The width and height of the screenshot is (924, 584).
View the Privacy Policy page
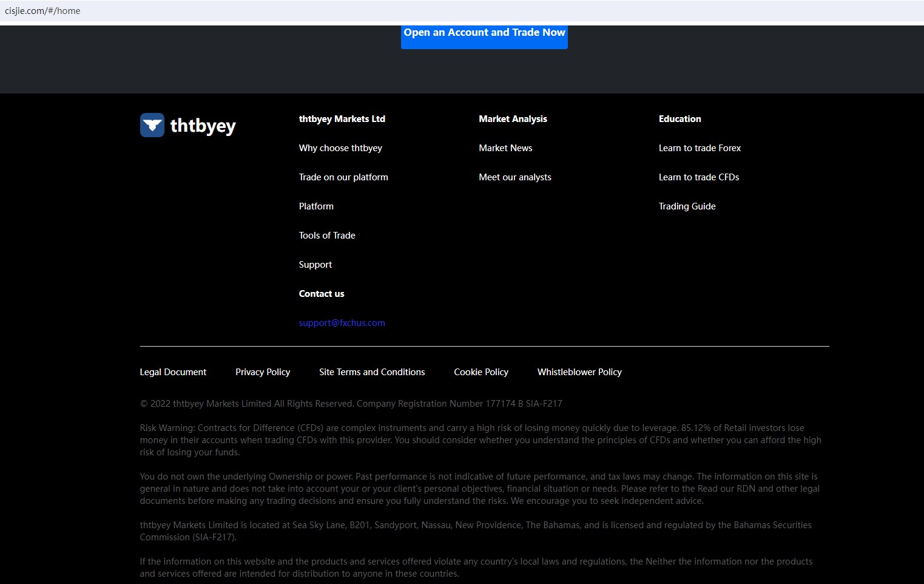pos(263,372)
